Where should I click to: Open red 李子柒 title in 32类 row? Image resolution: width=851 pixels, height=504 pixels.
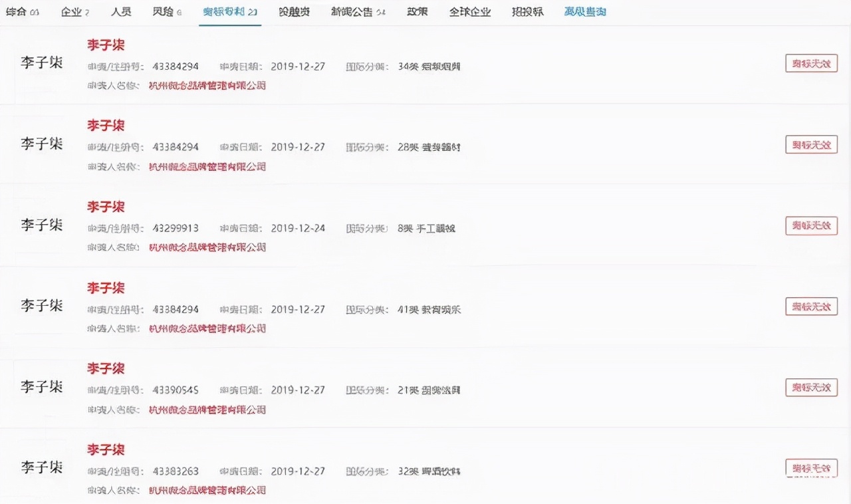coord(106,449)
